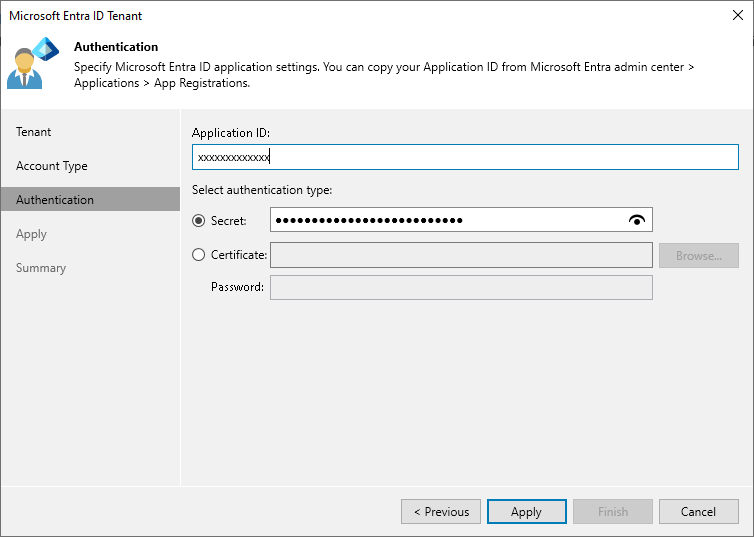Click the certificate Password field

point(461,287)
